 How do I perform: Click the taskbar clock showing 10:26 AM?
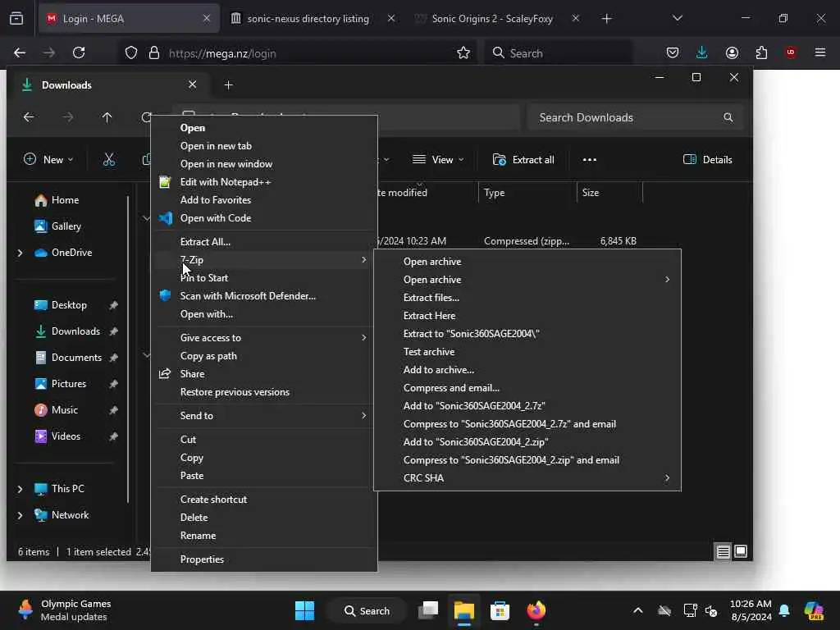click(x=751, y=610)
